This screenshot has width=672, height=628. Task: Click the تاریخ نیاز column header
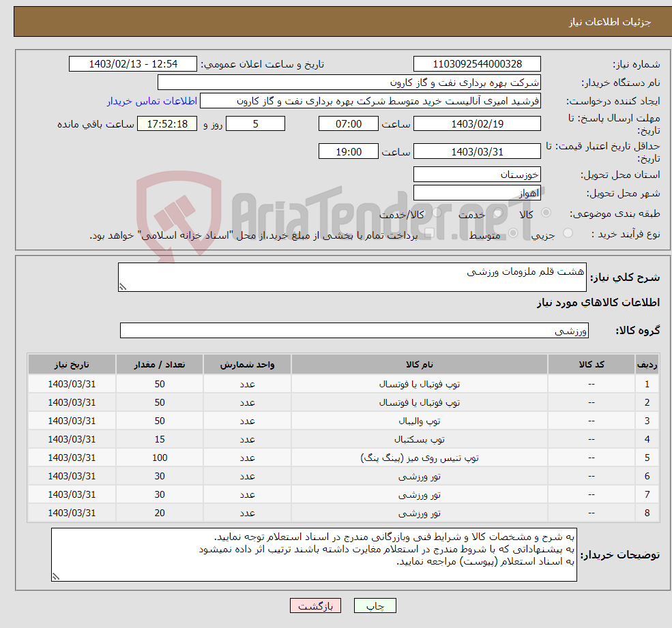(x=72, y=365)
